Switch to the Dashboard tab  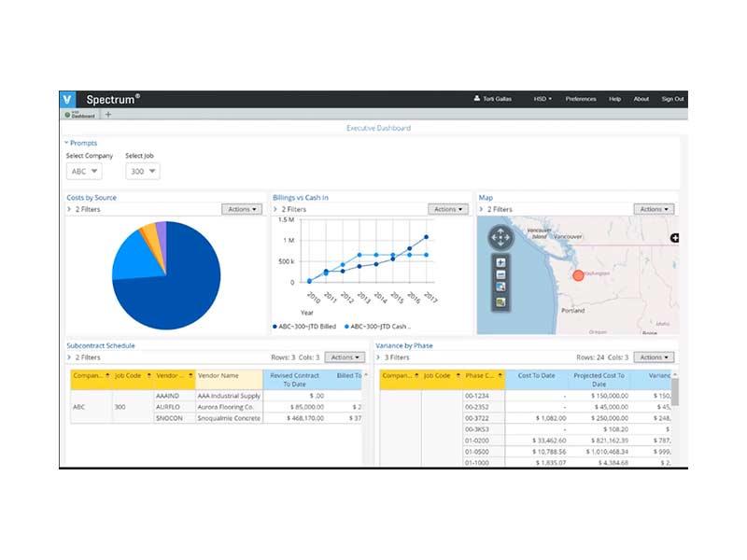(80, 115)
